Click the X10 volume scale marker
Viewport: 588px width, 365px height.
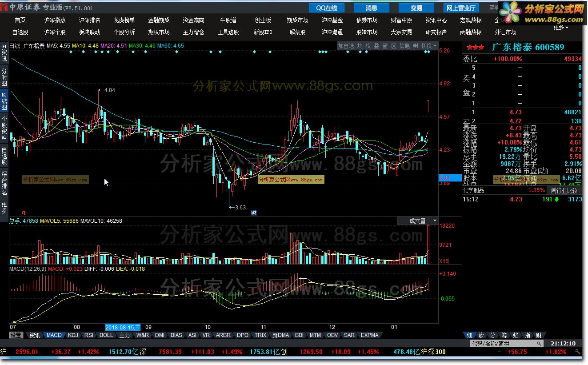click(444, 261)
